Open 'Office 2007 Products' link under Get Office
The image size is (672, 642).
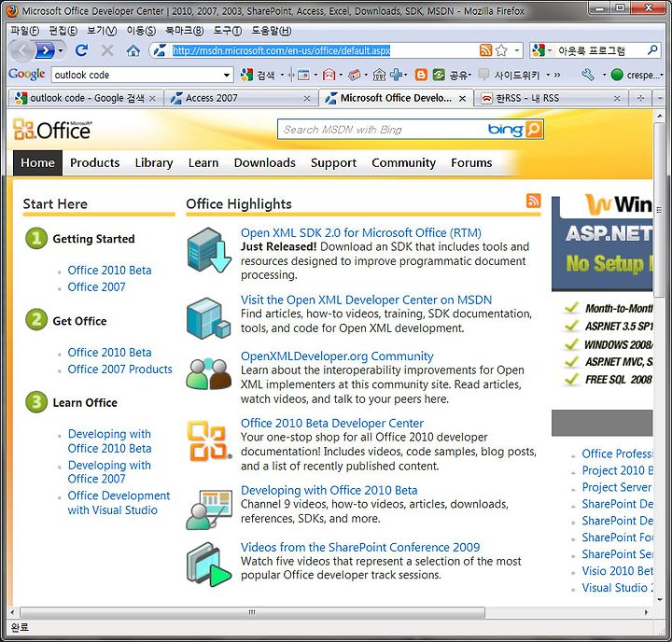[120, 369]
